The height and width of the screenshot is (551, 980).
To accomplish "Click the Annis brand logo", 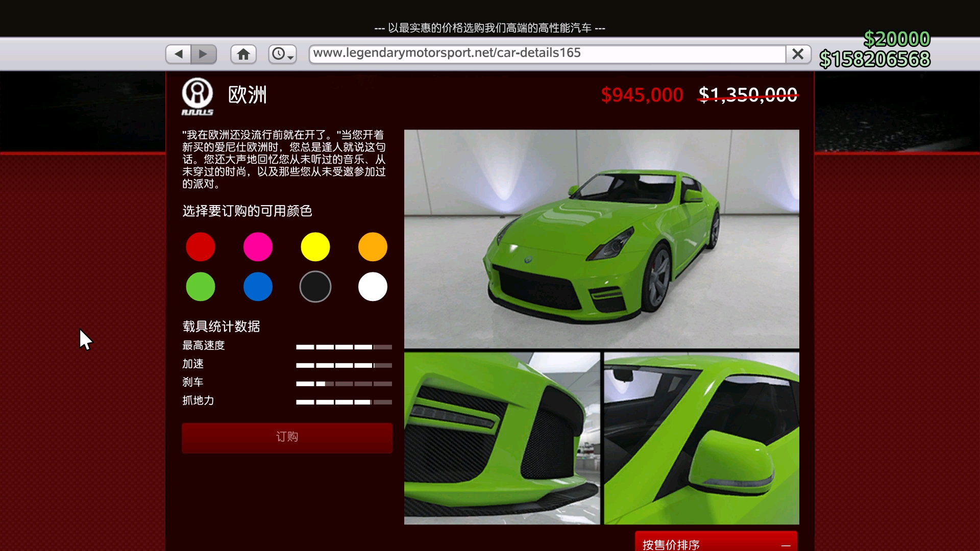I will pos(198,96).
